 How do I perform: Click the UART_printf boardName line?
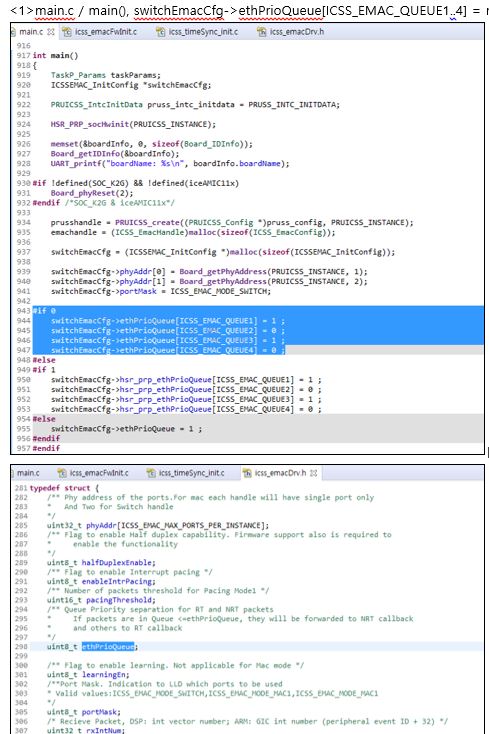click(170, 163)
